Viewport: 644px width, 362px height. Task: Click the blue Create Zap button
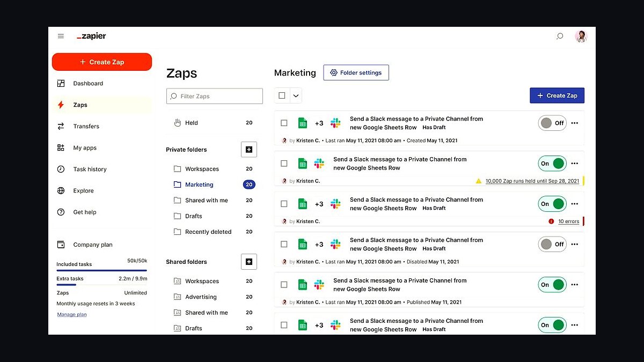557,95
